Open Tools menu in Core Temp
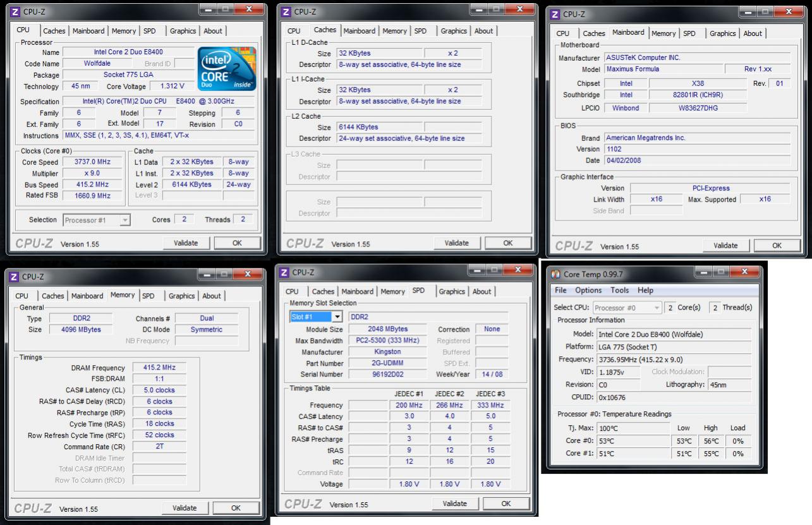The height and width of the screenshot is (525, 812). point(620,290)
